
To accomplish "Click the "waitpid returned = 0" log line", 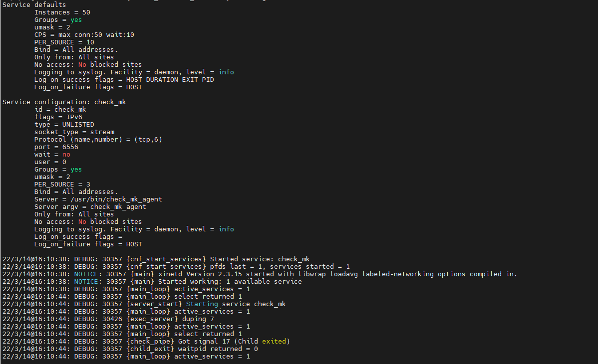I will pyautogui.click(x=216, y=349).
